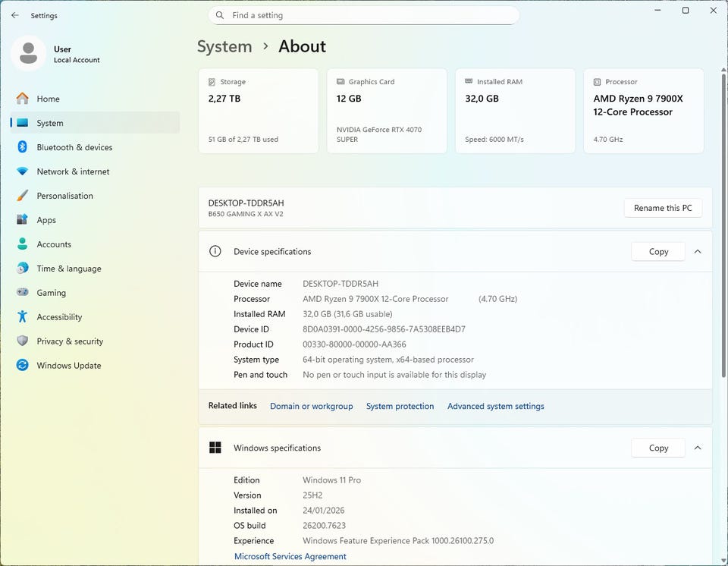728x566 pixels.
Task: Click the Personalisation paintbrush icon
Action: point(23,196)
